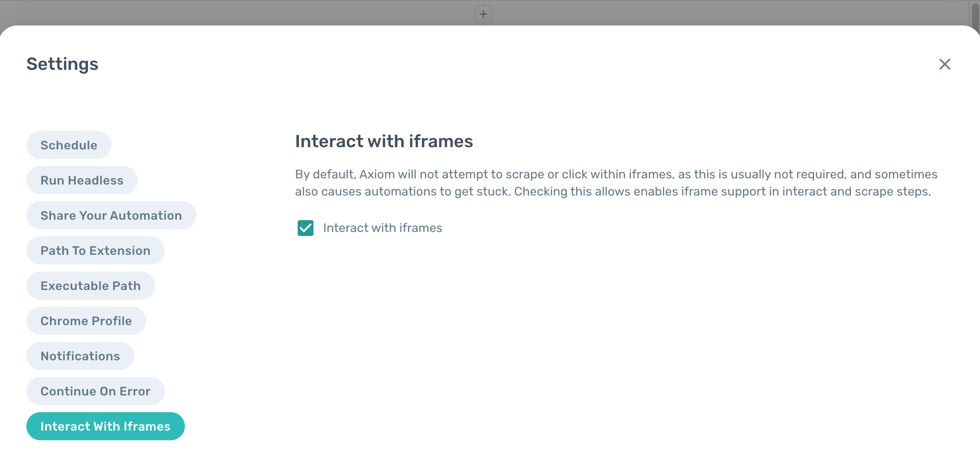This screenshot has width=980, height=464.
Task: Open the Continue On Error section
Action: [95, 391]
